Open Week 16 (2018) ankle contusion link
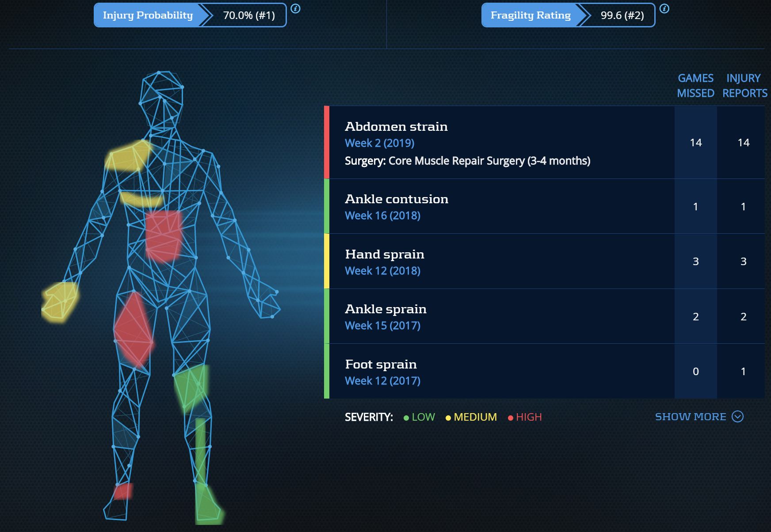771x532 pixels. coord(382,216)
